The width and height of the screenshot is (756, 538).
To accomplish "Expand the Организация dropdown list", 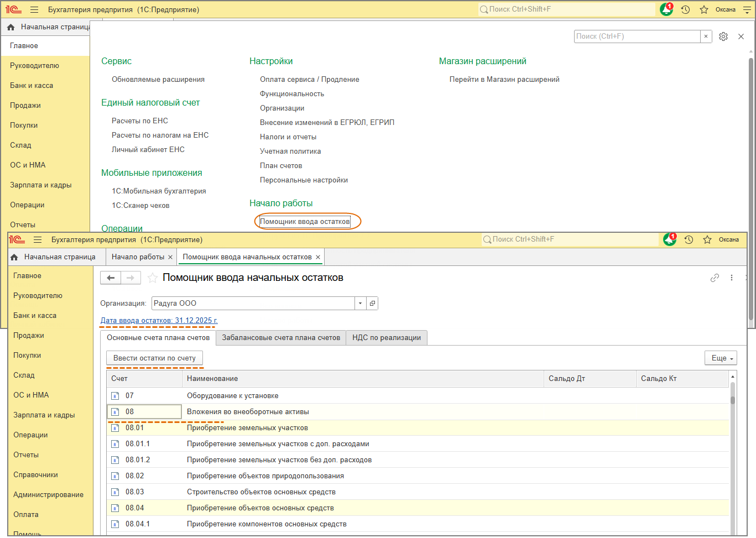I will pos(360,303).
